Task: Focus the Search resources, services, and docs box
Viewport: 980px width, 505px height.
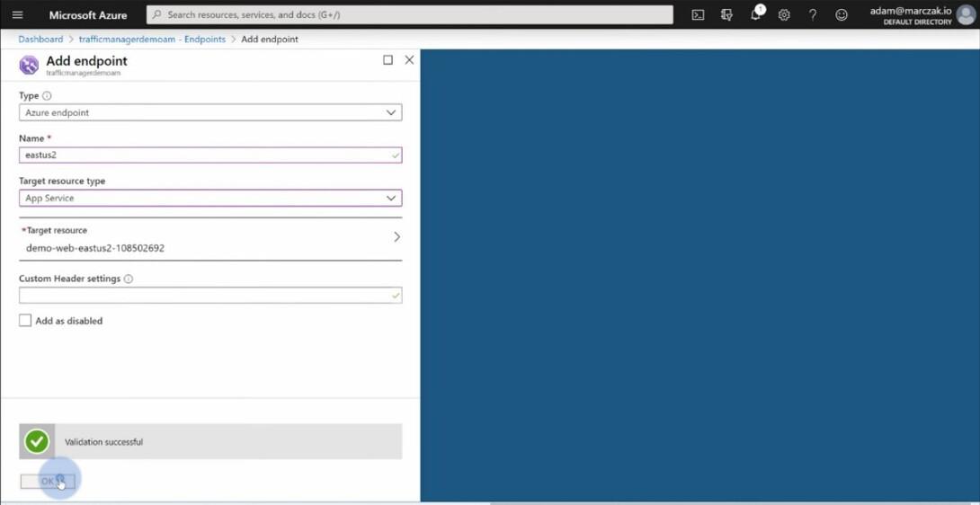Action: [409, 15]
